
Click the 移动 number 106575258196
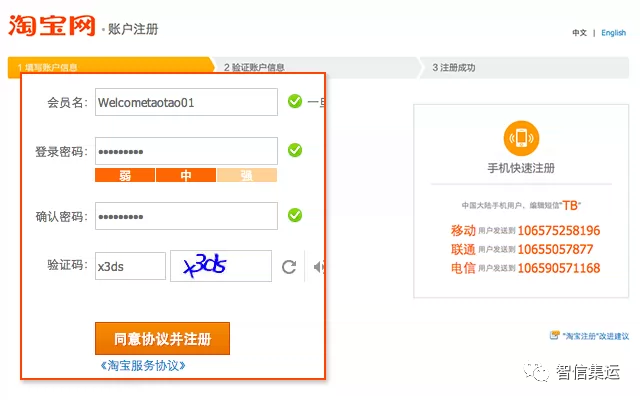tap(559, 231)
